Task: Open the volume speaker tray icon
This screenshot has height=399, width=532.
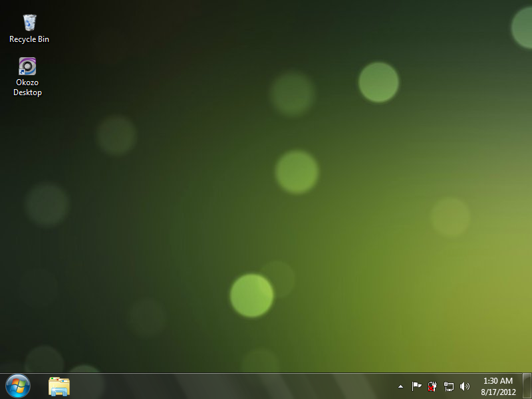Action: (464, 386)
